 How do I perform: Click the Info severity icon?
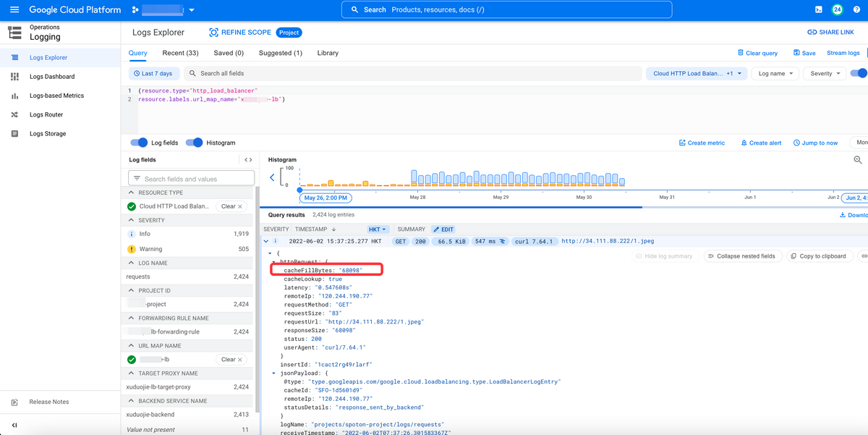132,234
